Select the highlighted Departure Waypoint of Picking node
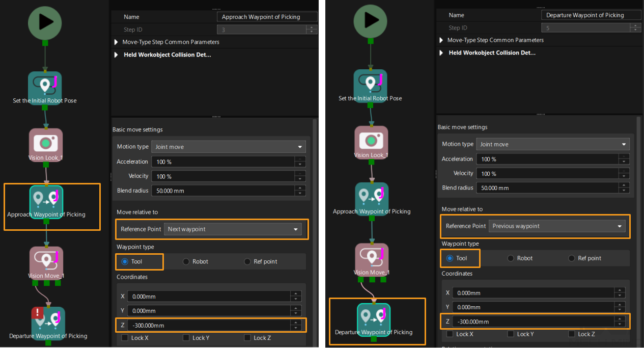The image size is (644, 348). tap(374, 316)
